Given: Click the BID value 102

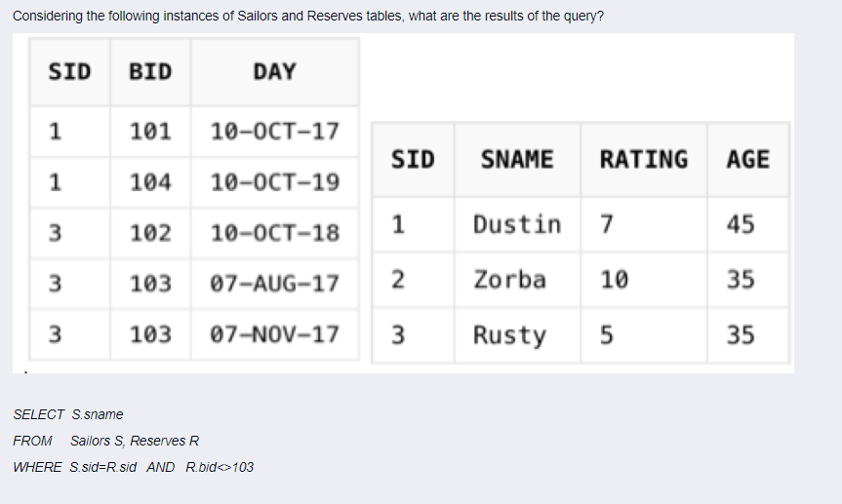Looking at the screenshot, I should click(150, 233).
